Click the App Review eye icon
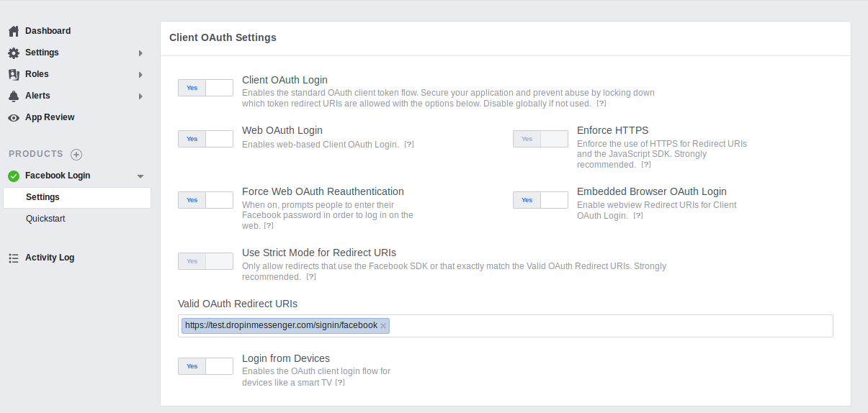The width and height of the screenshot is (868, 413). click(14, 117)
